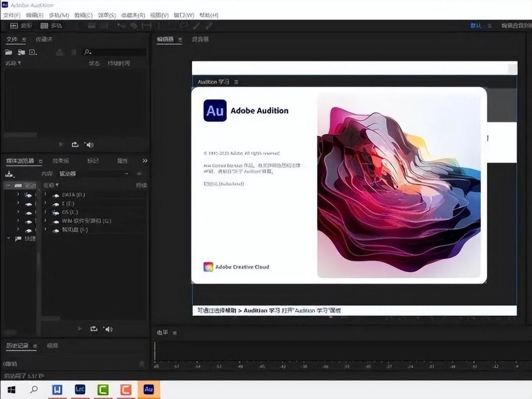Click the Open File folder icon in Files panel
Image resolution: width=532 pixels, height=399 pixels.
[8, 52]
